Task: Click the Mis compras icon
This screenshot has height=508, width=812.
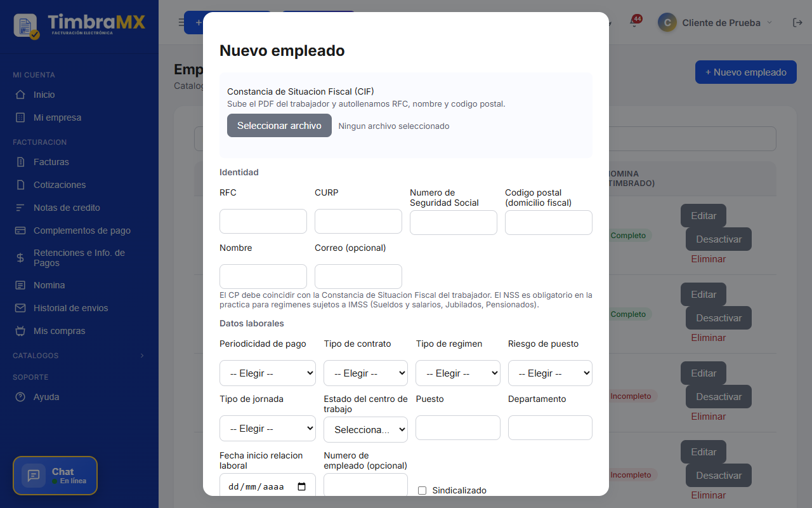Action: coord(20,331)
